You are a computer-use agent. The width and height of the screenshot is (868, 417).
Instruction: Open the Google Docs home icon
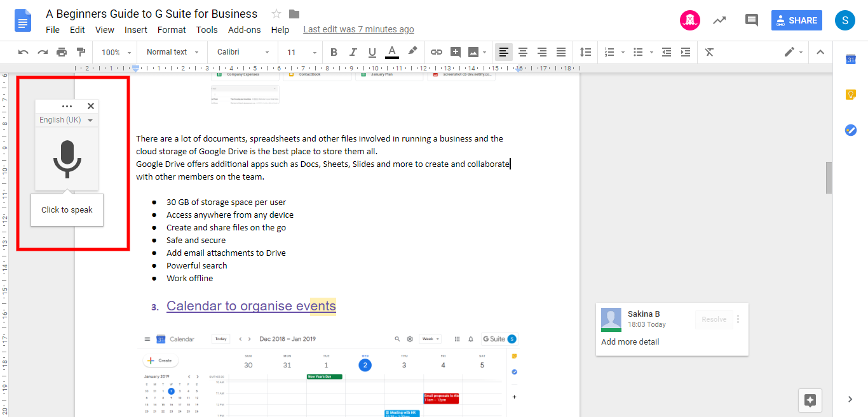pyautogui.click(x=23, y=21)
